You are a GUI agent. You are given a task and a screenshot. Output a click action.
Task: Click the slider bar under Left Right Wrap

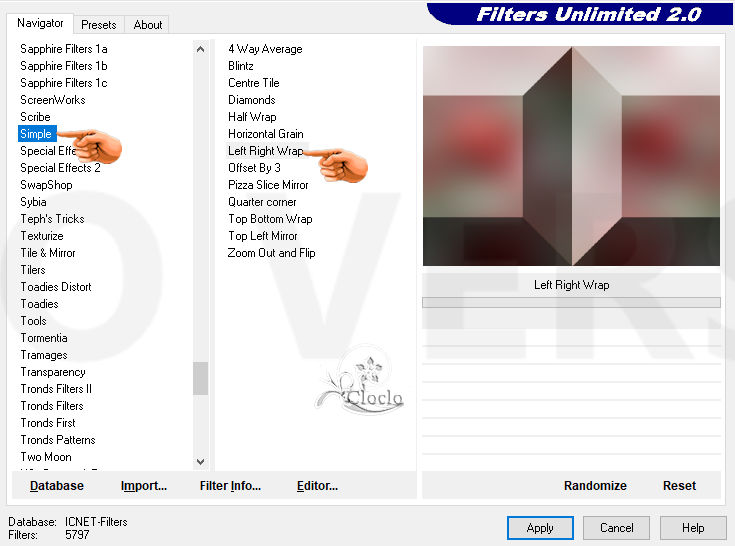click(571, 303)
